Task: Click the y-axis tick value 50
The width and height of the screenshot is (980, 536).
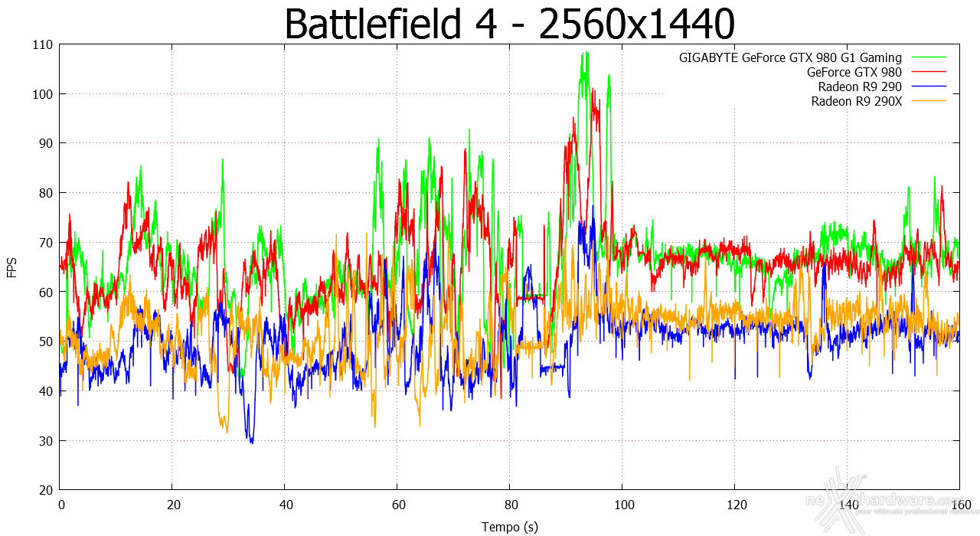Action: click(x=46, y=342)
